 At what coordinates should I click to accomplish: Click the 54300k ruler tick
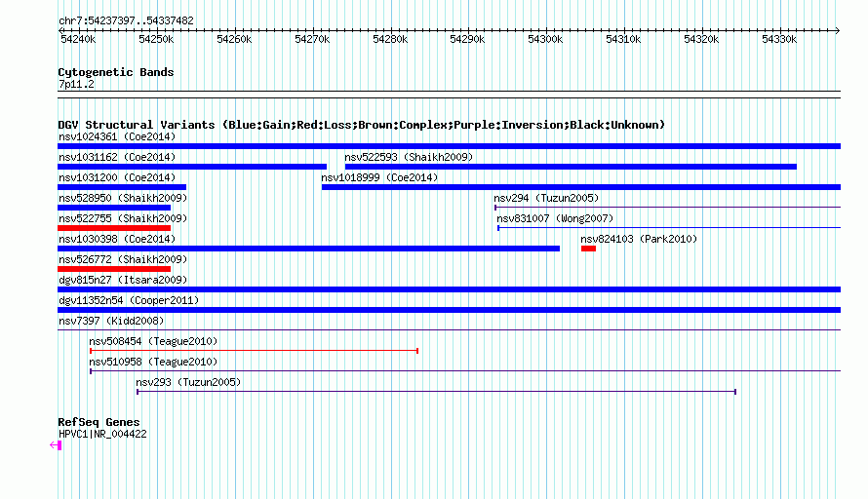[545, 39]
